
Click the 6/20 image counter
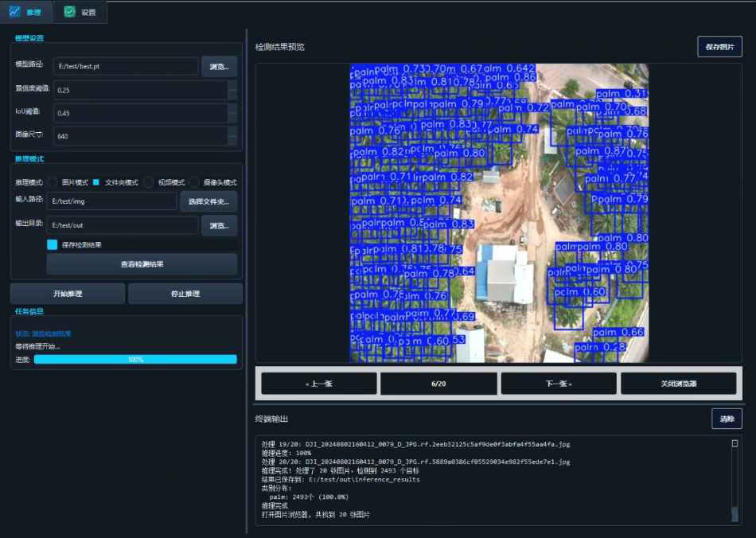click(x=438, y=384)
